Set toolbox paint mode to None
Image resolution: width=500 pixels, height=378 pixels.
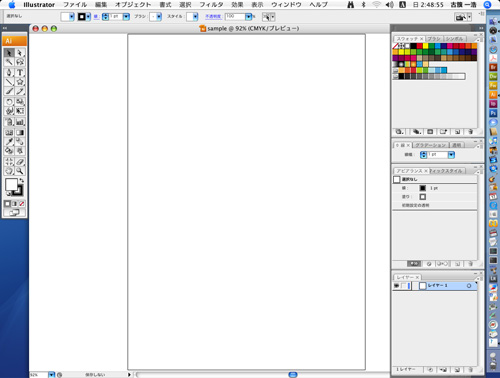(21, 204)
